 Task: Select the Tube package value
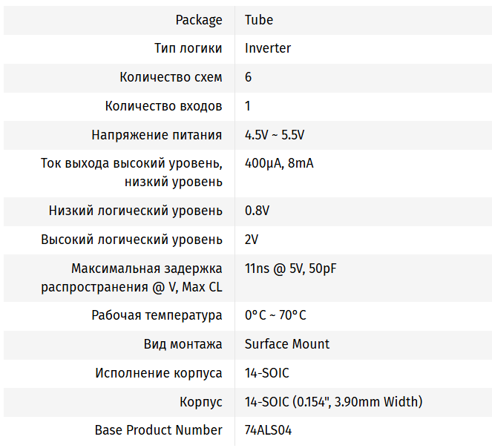259,20
